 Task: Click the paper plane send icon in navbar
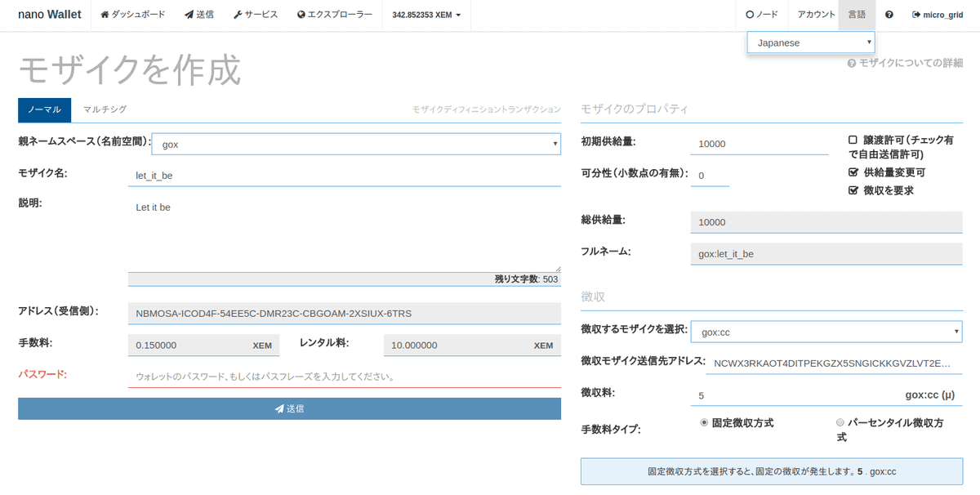pos(189,15)
